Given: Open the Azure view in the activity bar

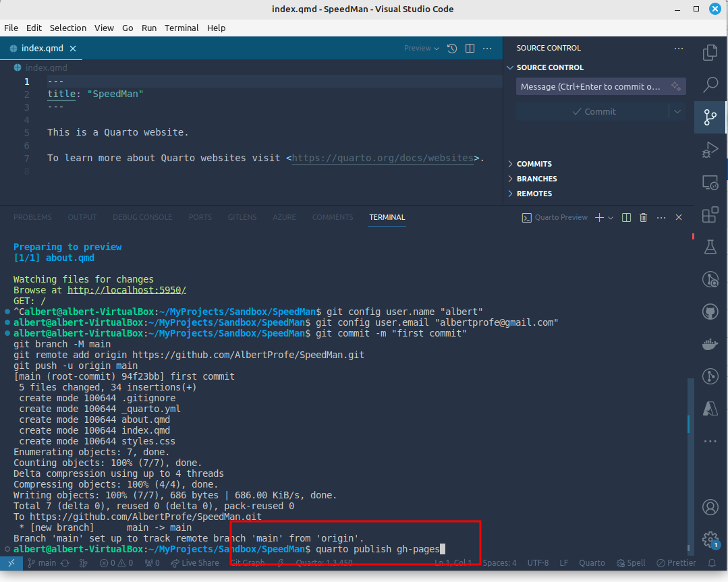Looking at the screenshot, I should point(710,409).
